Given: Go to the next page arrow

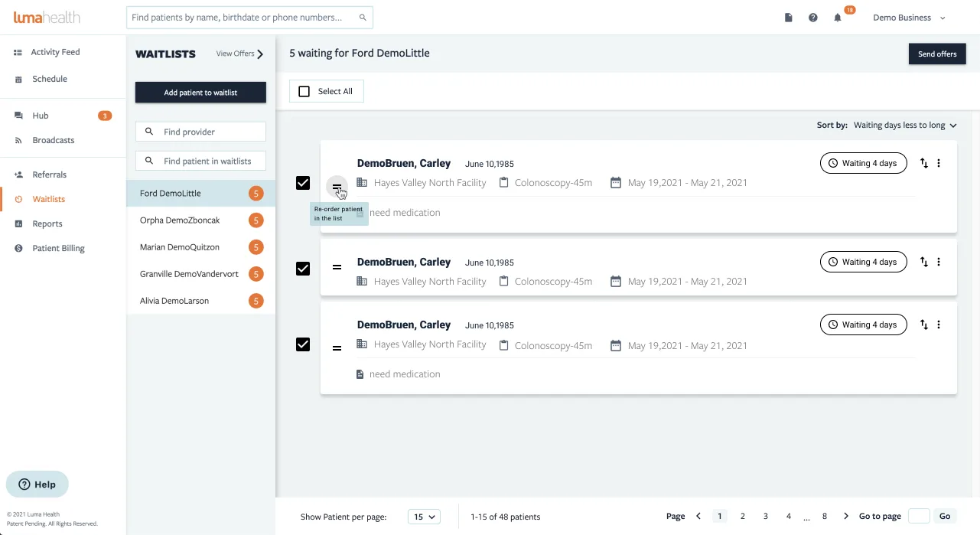Looking at the screenshot, I should [845, 516].
